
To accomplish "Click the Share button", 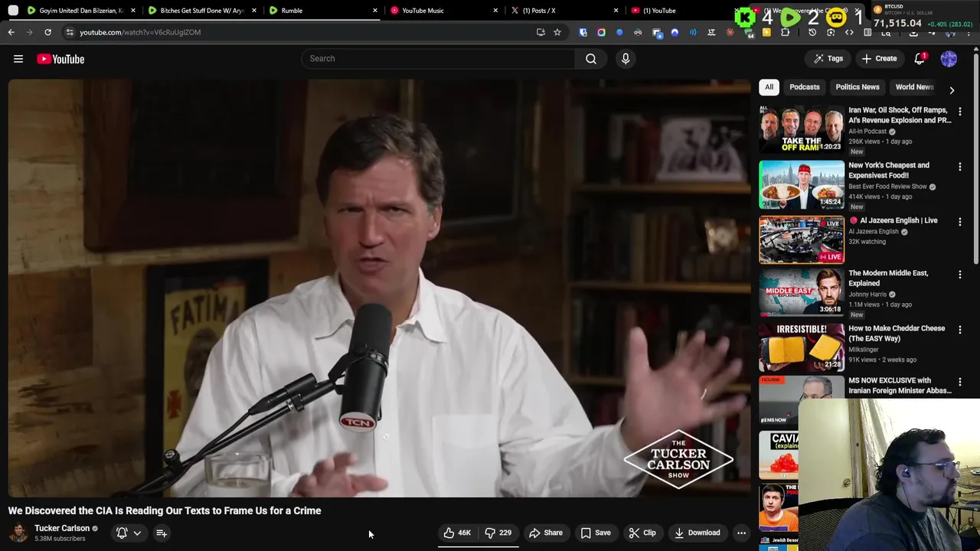I will (546, 533).
